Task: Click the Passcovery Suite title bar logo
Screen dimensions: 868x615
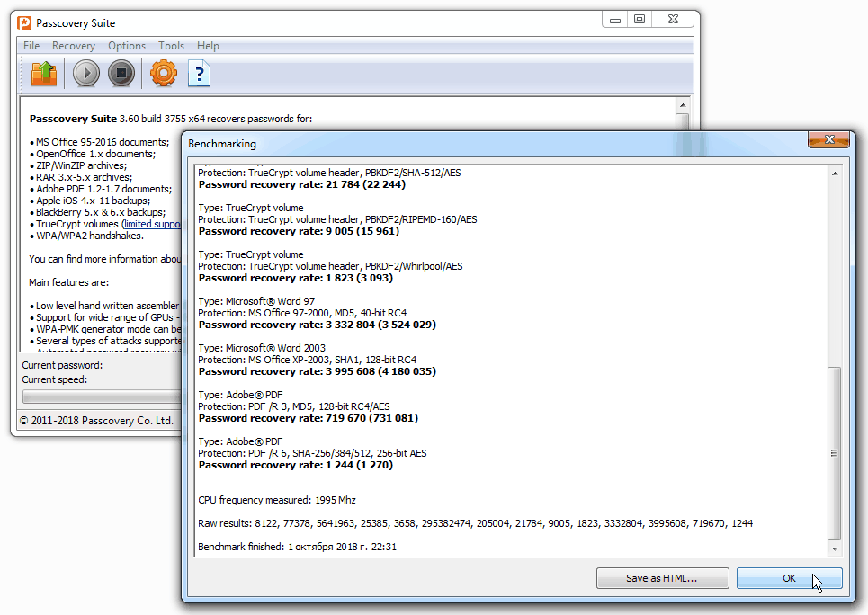Action: 24,23
